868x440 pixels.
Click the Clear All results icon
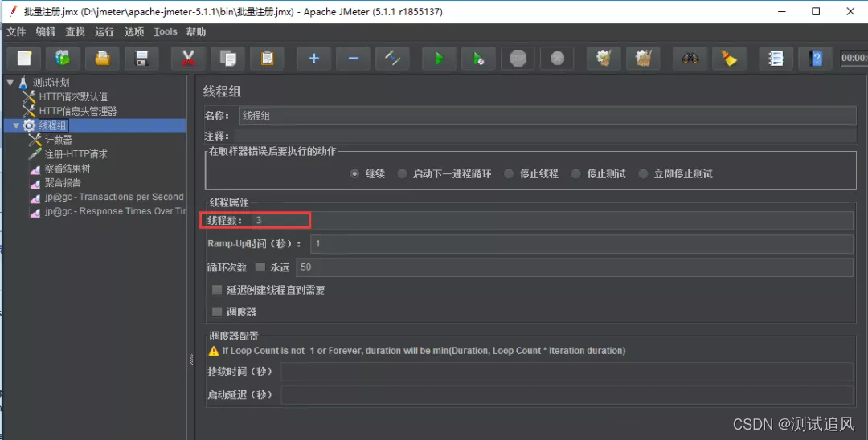click(643, 58)
